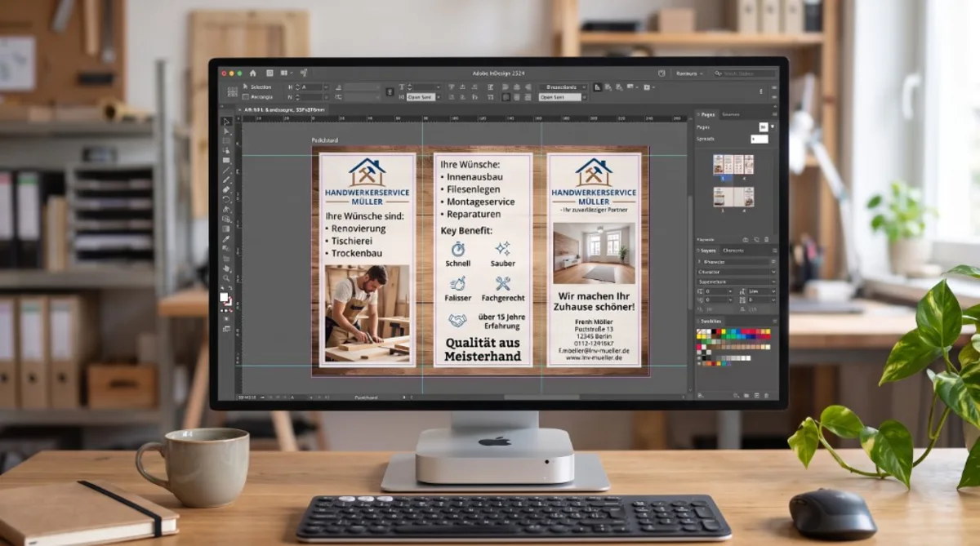Click the carpenter photo on the flyer

(367, 313)
